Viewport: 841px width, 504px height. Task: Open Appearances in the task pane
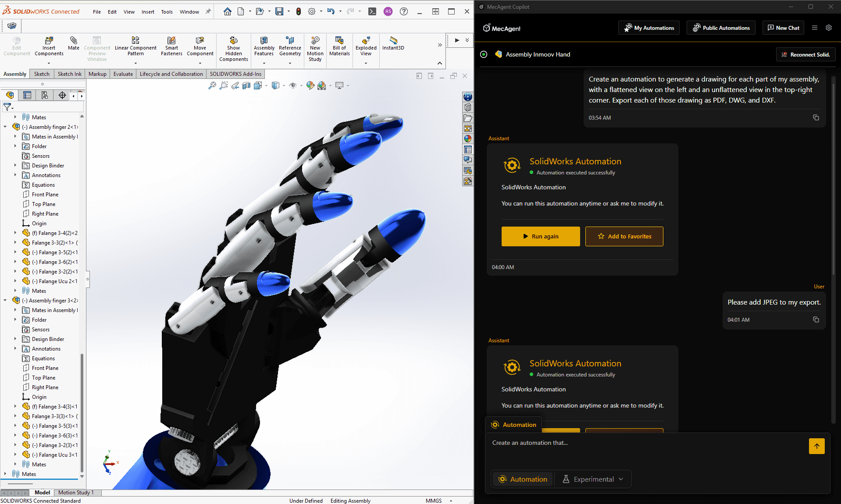click(x=468, y=139)
